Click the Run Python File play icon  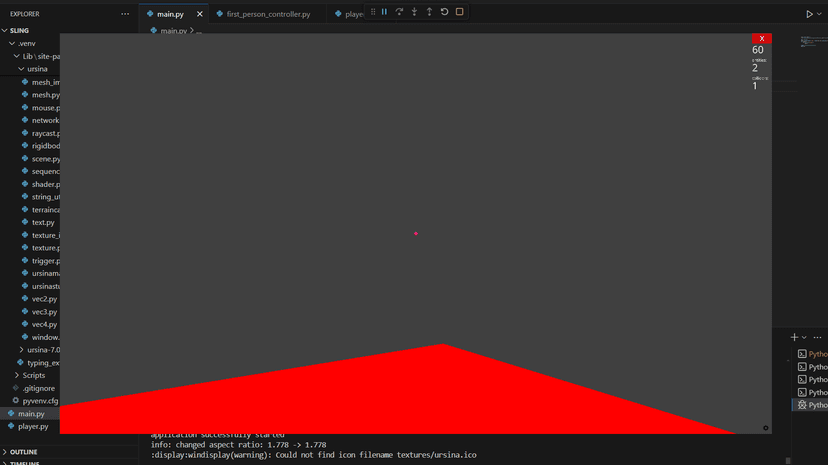coord(809,14)
